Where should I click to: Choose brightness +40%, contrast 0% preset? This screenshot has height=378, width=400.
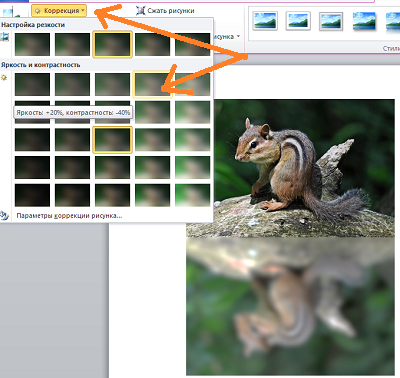click(x=192, y=140)
